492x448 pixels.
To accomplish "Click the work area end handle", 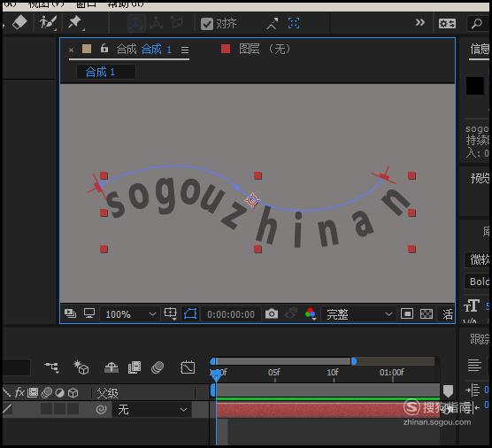I will [354, 361].
